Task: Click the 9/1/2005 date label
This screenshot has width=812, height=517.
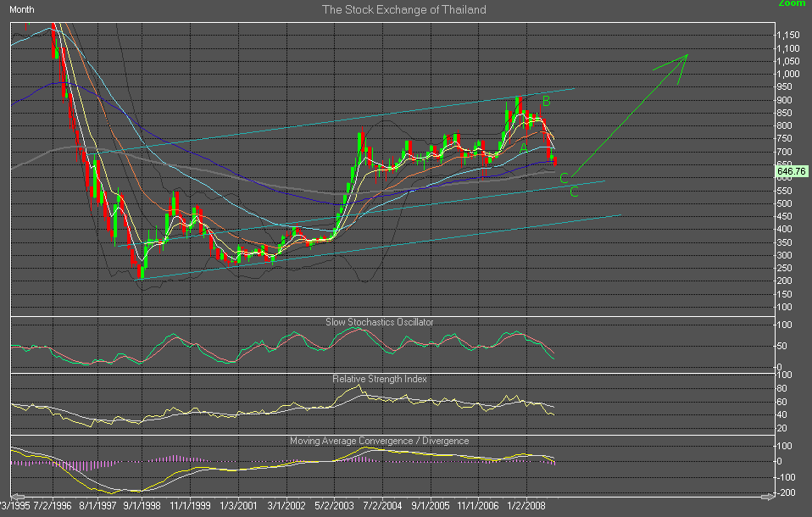Action: [431, 506]
